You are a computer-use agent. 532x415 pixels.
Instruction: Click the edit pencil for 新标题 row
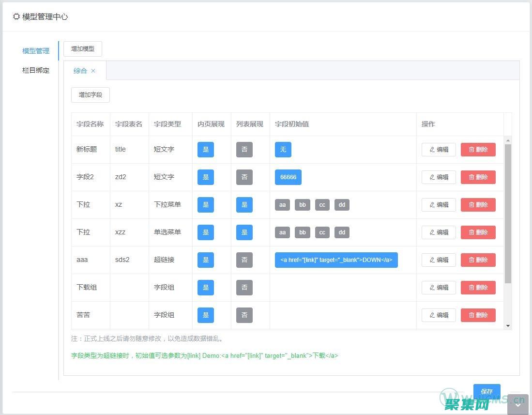click(x=439, y=150)
